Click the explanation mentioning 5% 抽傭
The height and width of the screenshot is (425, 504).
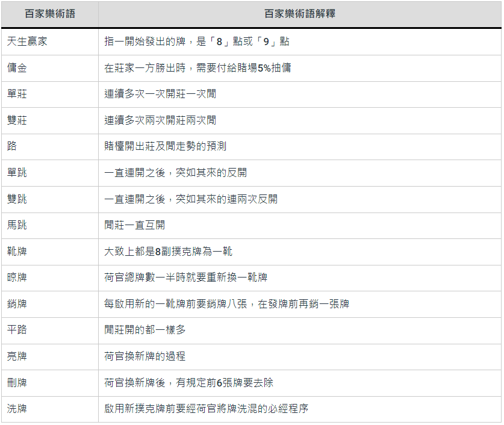(198, 68)
